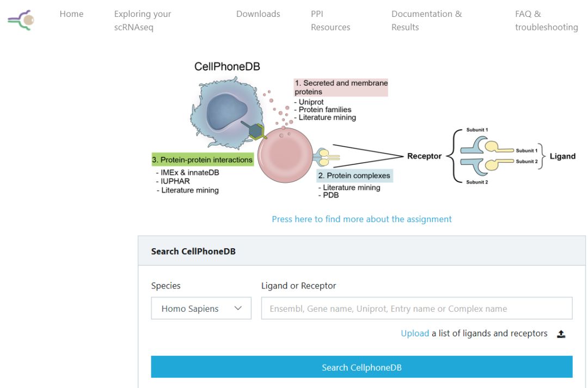Go to the Downloads page
The width and height of the screenshot is (588, 388).
pos(258,14)
